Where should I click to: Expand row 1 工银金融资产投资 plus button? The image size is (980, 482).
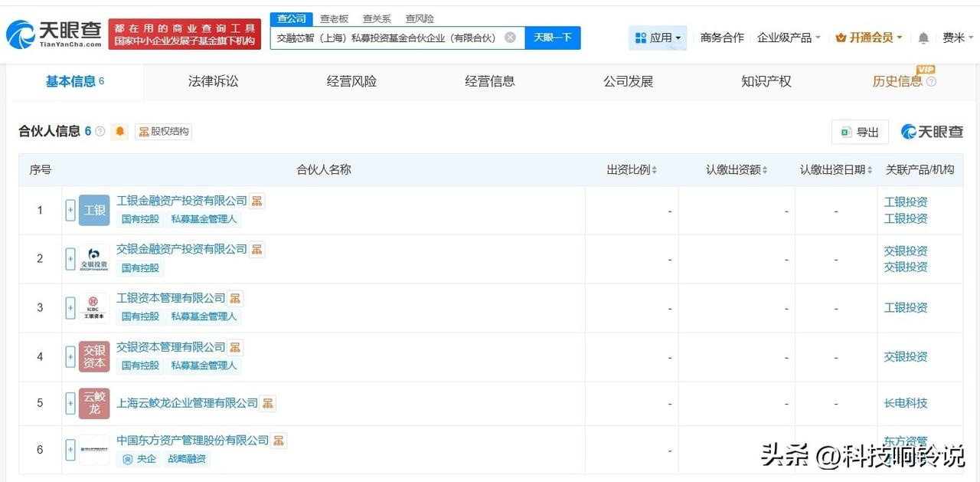coord(70,210)
